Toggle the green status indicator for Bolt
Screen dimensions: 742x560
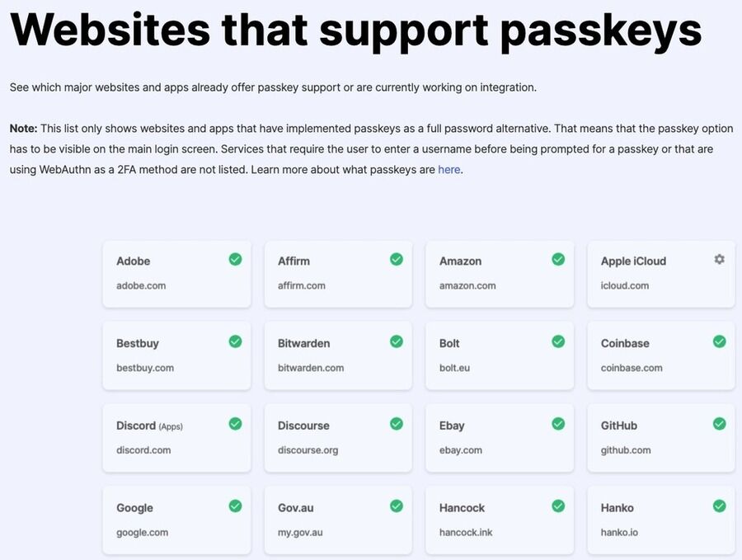pyautogui.click(x=558, y=341)
